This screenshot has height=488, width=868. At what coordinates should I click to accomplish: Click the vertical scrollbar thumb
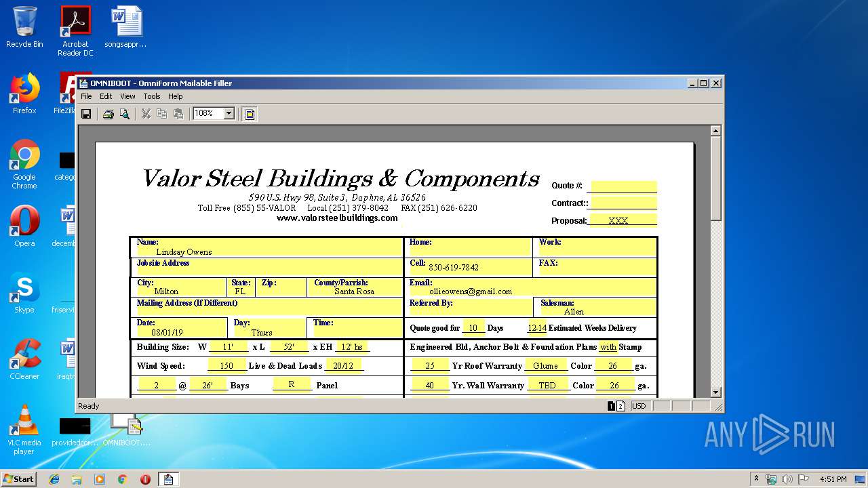(715, 178)
